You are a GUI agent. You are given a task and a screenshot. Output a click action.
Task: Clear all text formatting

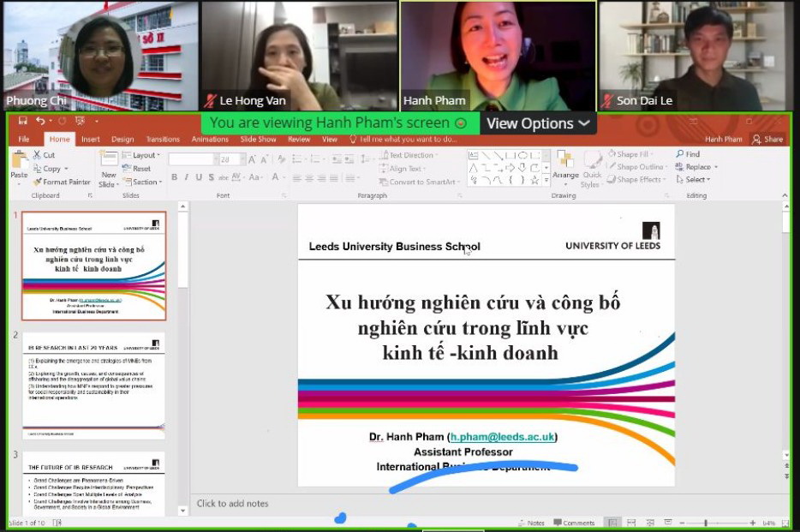pos(281,159)
